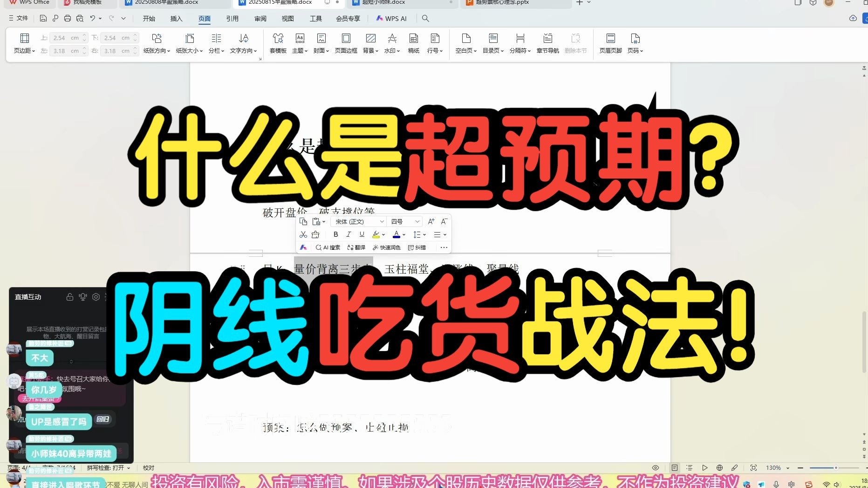Click the WPS AI logo in floating toolbar
Image resolution: width=868 pixels, height=488 pixels.
[x=303, y=247]
